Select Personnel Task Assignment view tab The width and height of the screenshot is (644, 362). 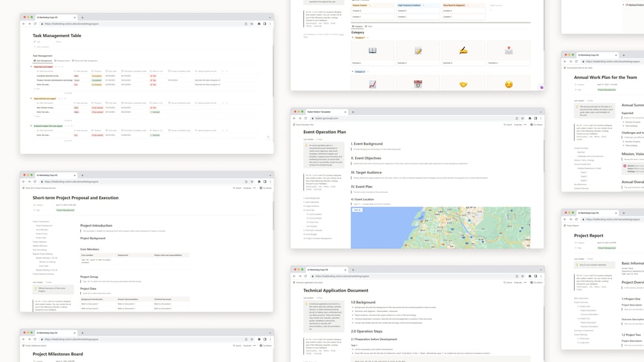click(85, 61)
